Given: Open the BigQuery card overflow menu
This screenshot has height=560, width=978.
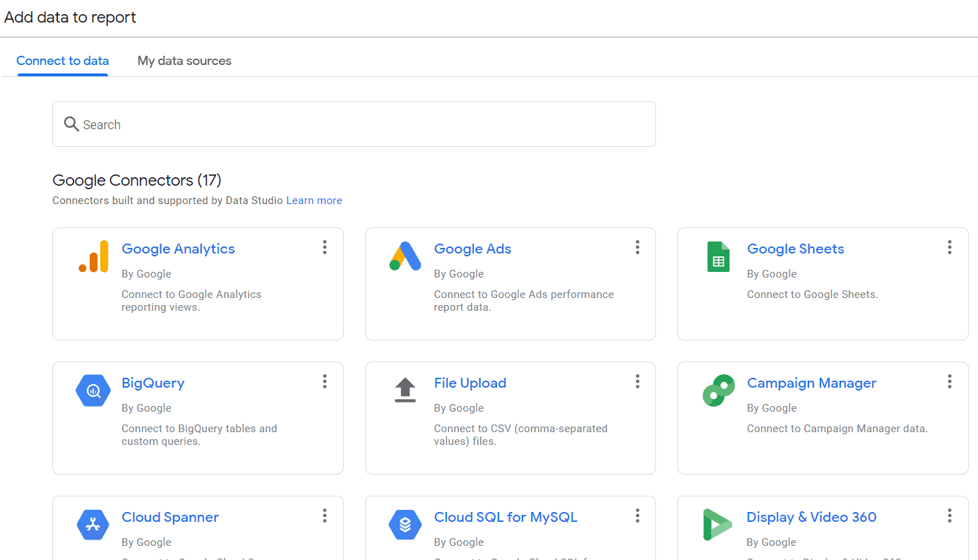Looking at the screenshot, I should point(324,381).
